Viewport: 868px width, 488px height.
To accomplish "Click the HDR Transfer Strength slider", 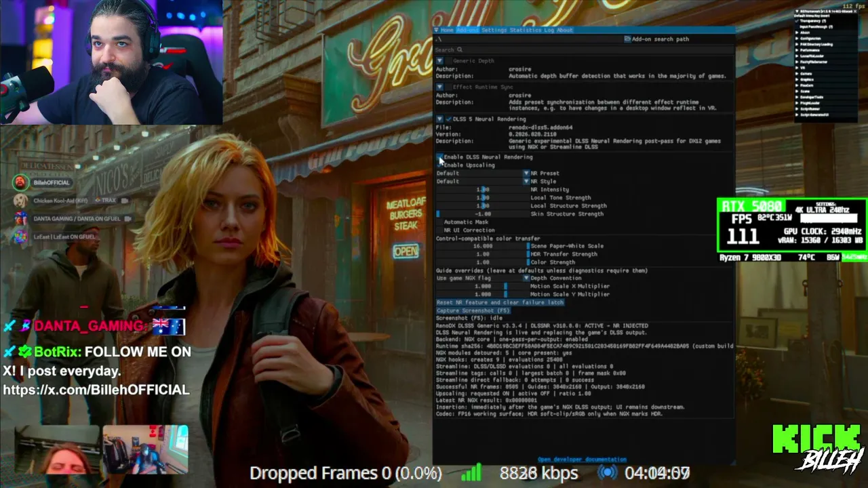I will [x=482, y=254].
